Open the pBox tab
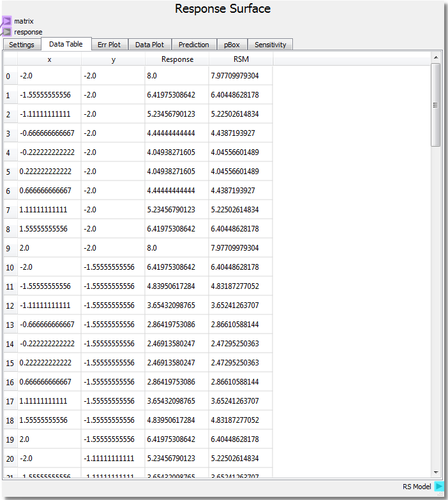The height and width of the screenshot is (500, 448). click(232, 45)
